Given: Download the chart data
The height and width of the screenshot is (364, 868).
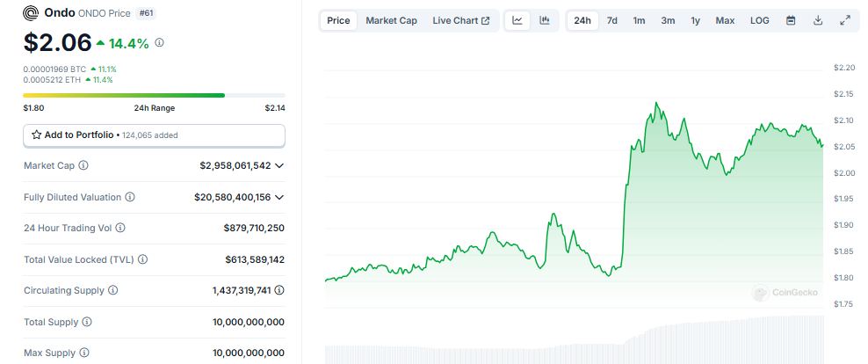Looking at the screenshot, I should click(x=818, y=20).
